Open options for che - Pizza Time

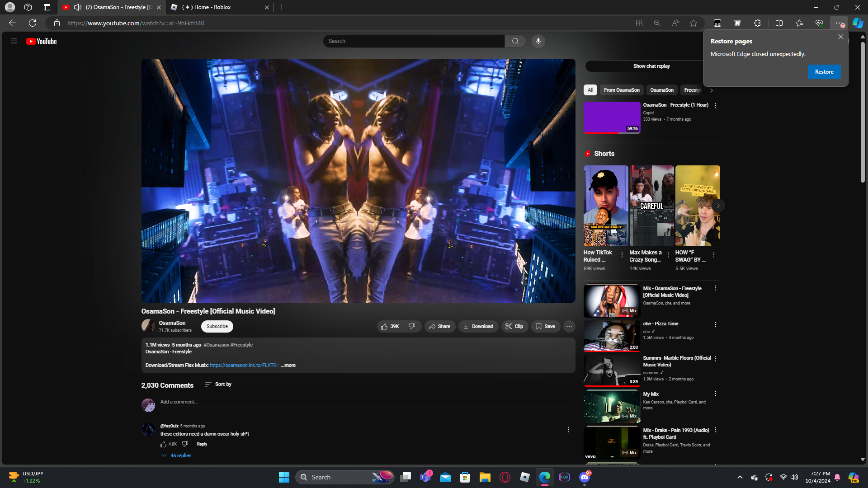pos(716,324)
